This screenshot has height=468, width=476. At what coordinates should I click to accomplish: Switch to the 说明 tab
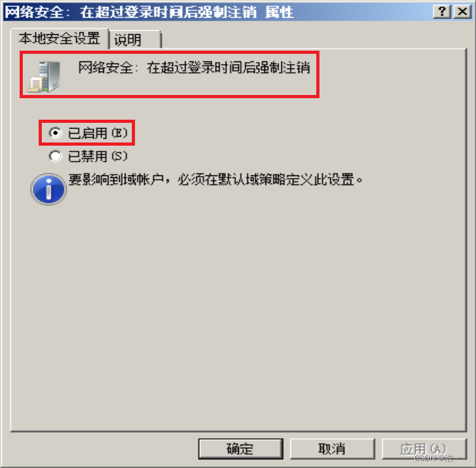point(135,39)
